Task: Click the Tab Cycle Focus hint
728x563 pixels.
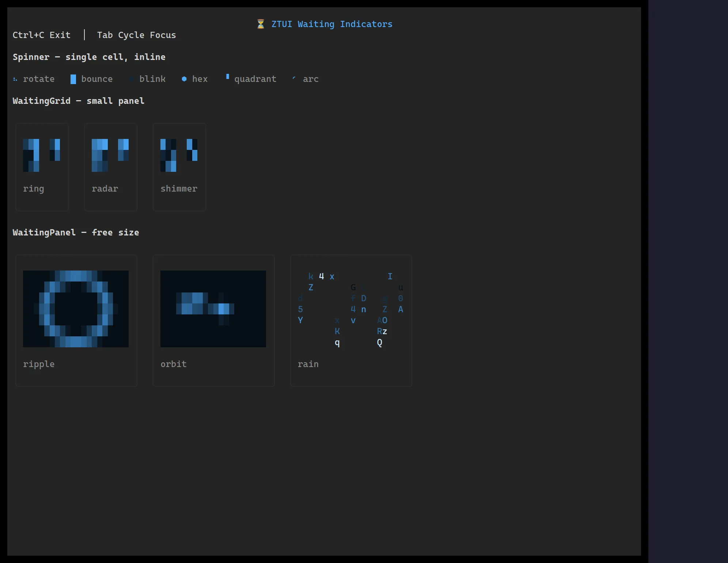Action: [x=136, y=35]
